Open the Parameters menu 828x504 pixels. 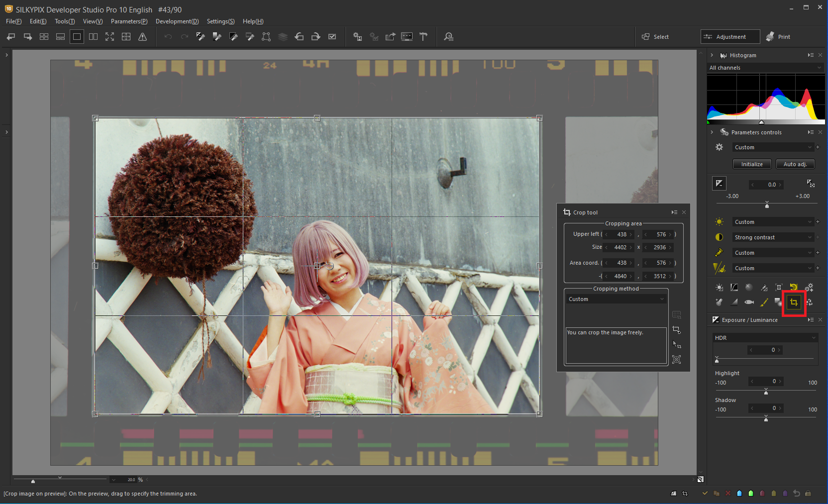pos(129,21)
